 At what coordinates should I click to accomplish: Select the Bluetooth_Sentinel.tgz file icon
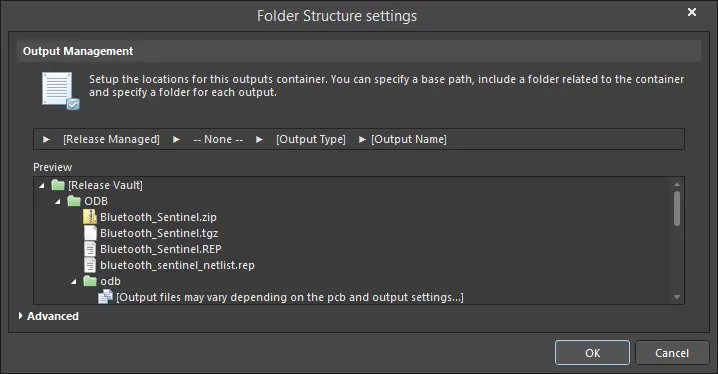click(x=90, y=233)
